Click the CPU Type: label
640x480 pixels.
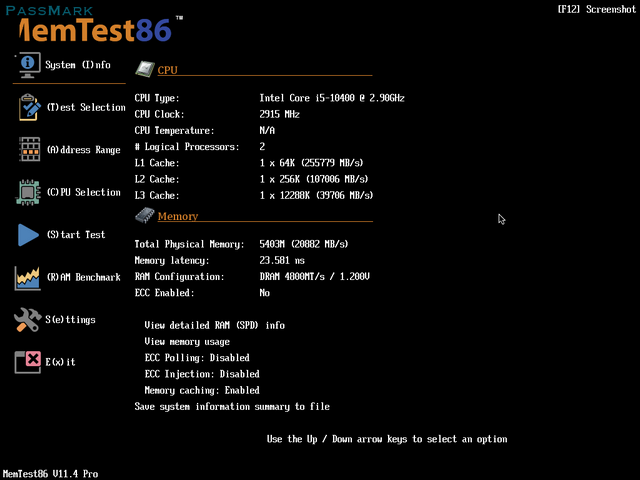pyautogui.click(x=157, y=98)
